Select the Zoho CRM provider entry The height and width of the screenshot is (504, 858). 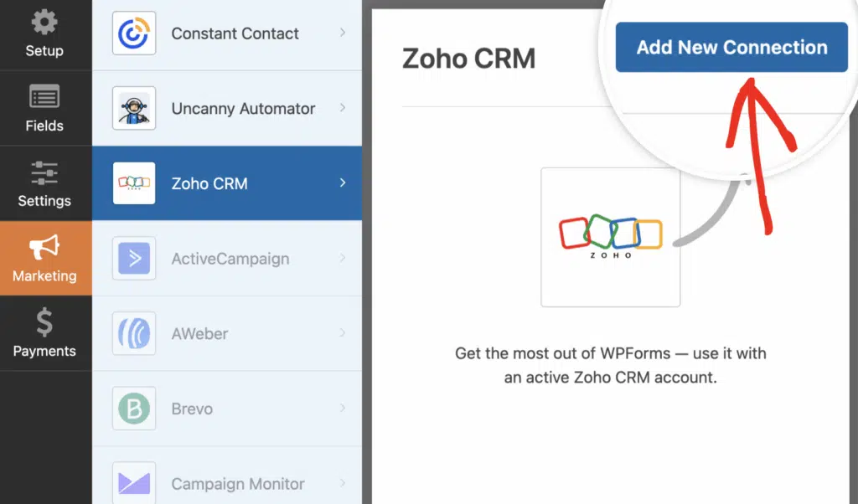tap(227, 183)
